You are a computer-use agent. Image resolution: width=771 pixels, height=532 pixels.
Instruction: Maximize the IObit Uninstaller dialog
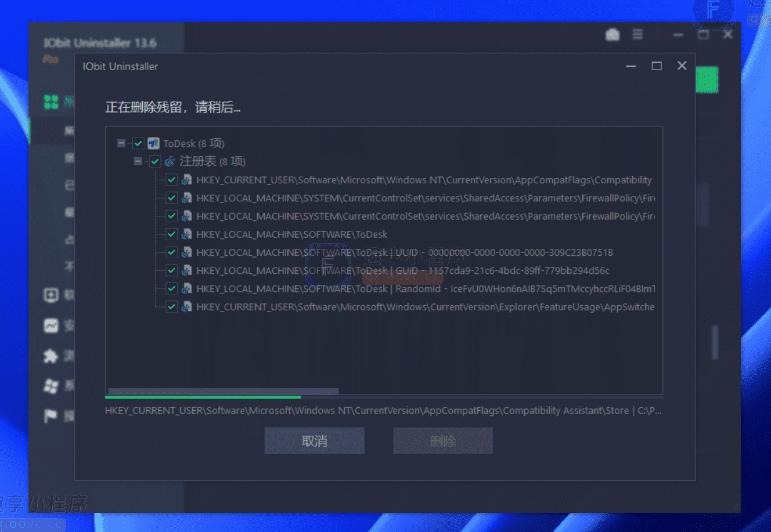(657, 66)
